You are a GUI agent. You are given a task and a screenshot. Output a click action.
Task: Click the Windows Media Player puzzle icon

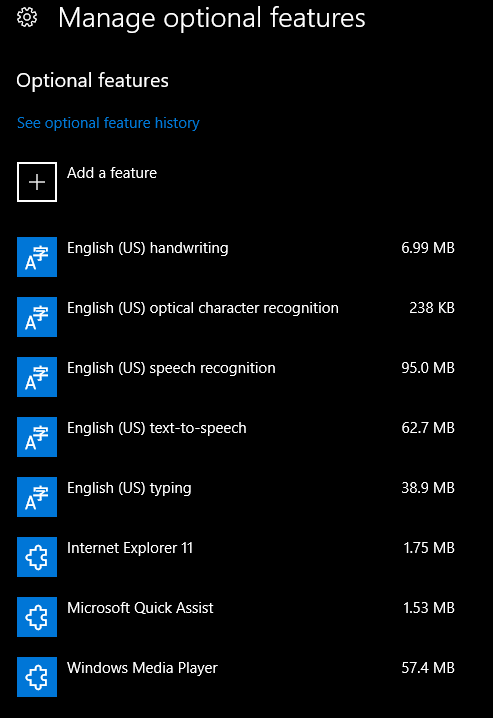[x=37, y=677]
